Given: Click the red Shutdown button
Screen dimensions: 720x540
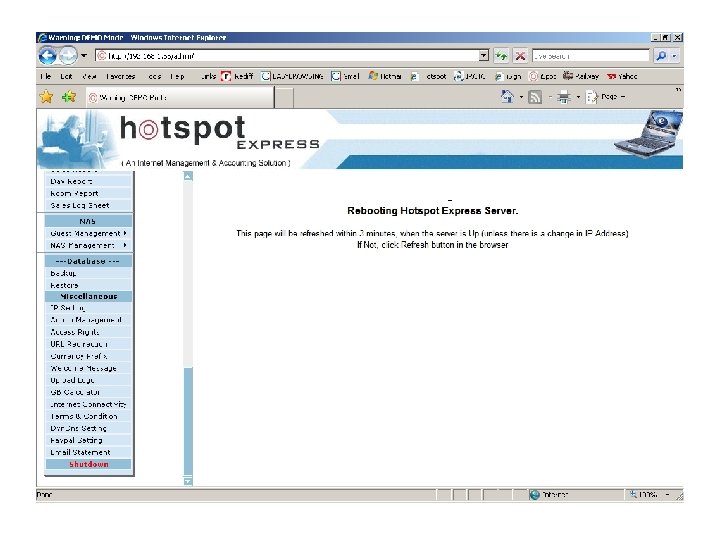Looking at the screenshot, I should click(88, 464).
